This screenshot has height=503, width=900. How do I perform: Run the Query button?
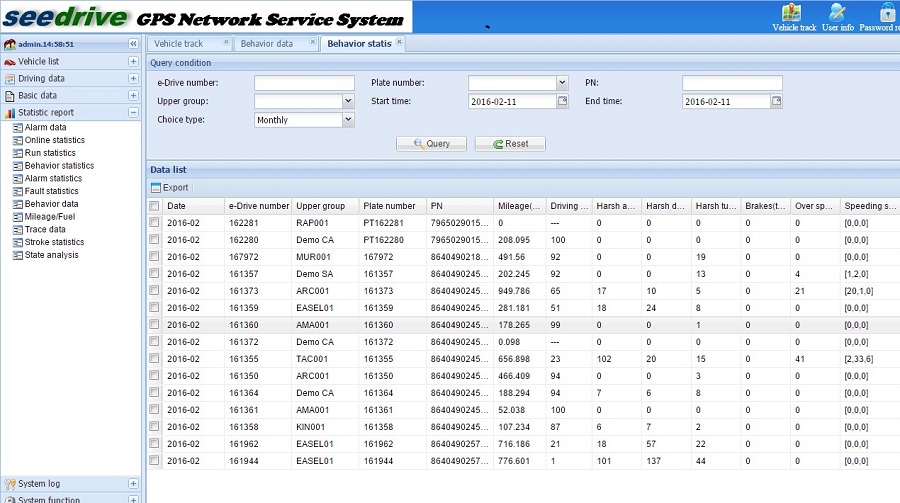431,144
